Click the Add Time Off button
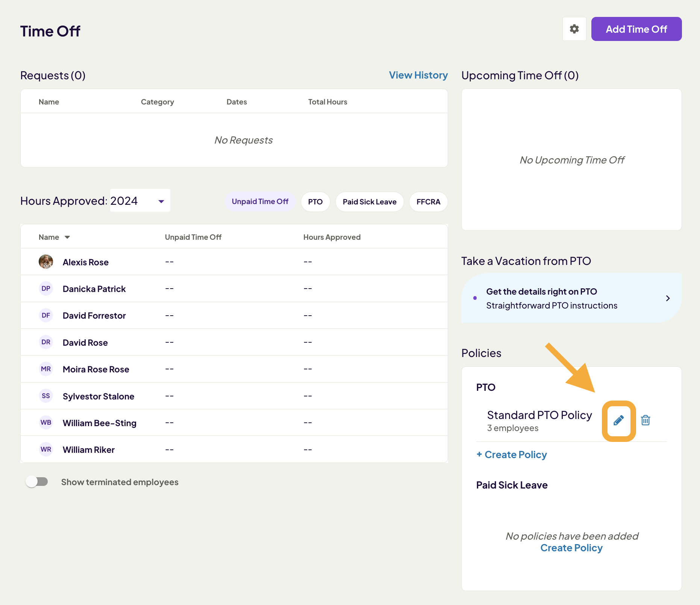 click(x=636, y=29)
